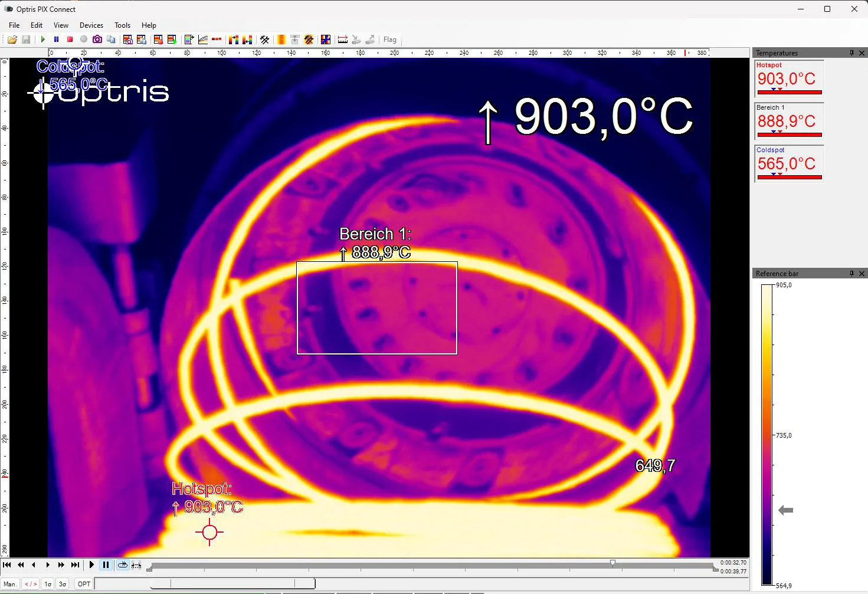Image resolution: width=868 pixels, height=594 pixels.
Task: Toggle the pause button in playback bar
Action: [106, 565]
